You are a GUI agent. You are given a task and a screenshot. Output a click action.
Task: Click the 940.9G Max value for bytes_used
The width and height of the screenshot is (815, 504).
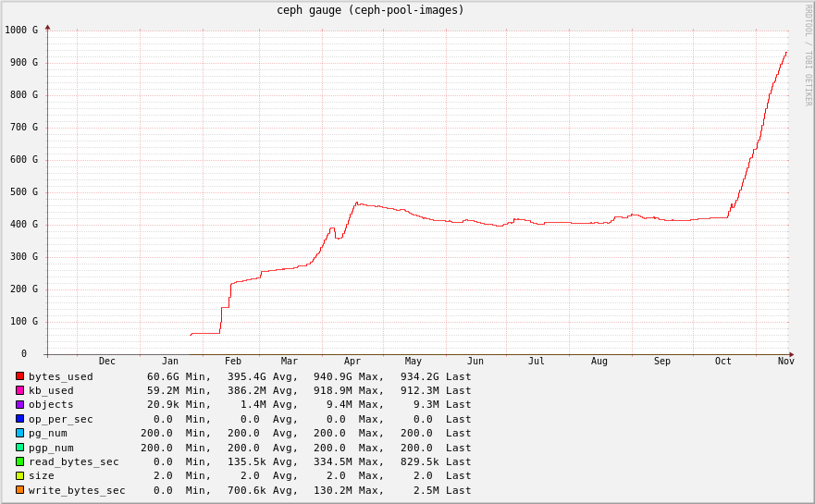[x=333, y=376]
